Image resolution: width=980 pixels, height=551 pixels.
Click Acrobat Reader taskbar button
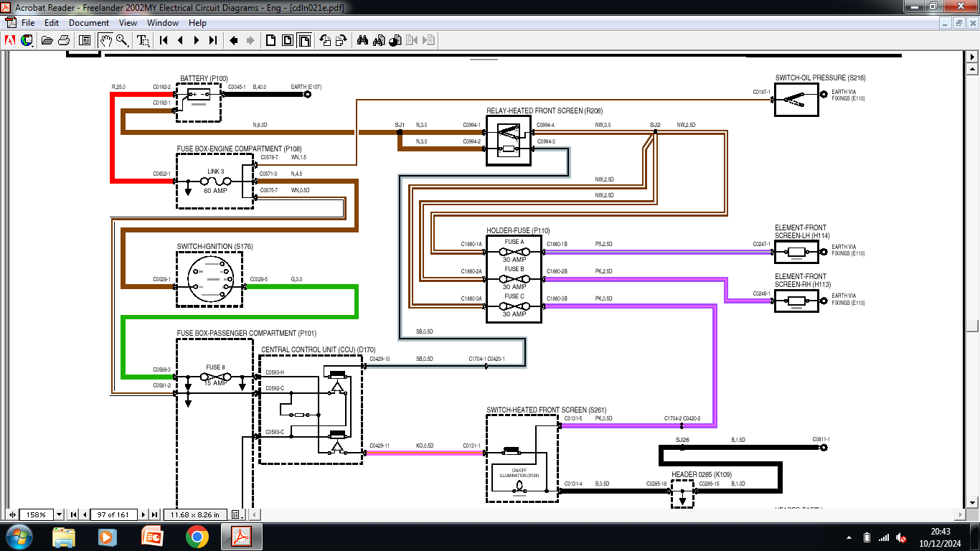coord(241,537)
